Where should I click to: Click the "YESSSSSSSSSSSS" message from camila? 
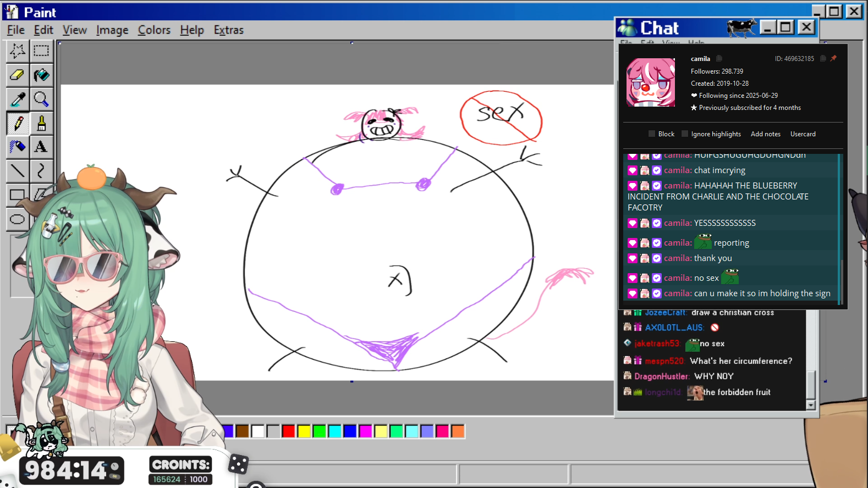tap(725, 223)
